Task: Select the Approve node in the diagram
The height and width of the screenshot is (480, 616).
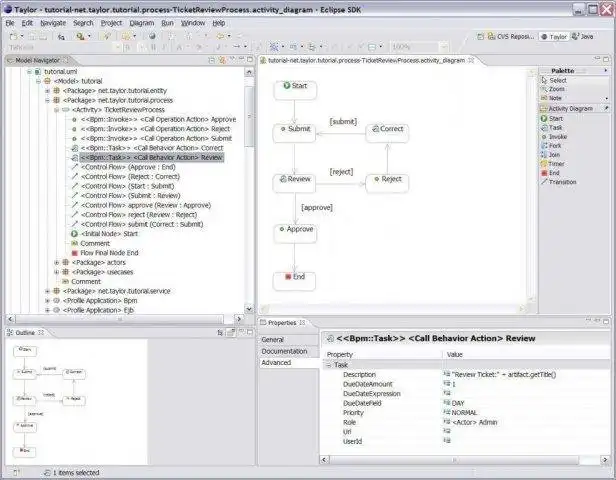Action: (x=295, y=233)
